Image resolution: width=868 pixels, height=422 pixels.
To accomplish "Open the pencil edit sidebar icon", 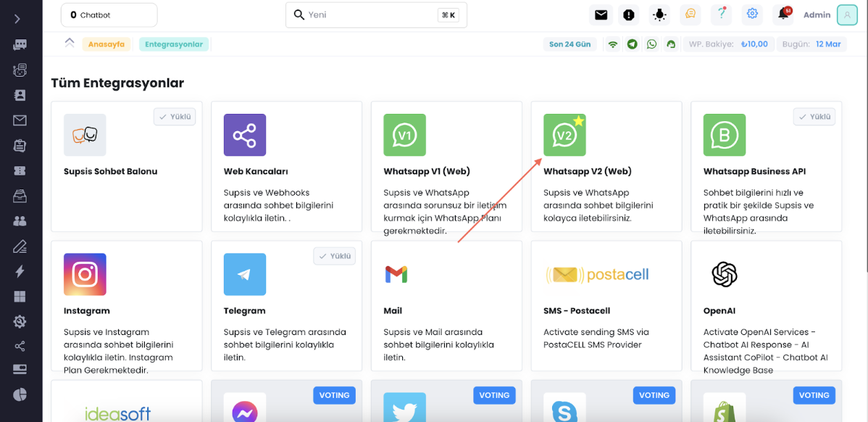I will click(20, 247).
